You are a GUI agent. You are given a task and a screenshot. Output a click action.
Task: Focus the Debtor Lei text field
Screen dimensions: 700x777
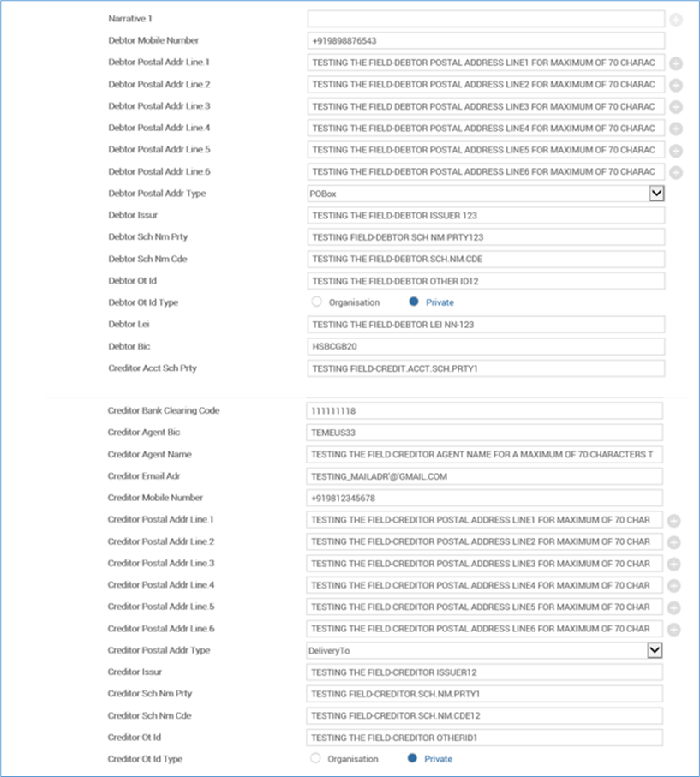[486, 325]
